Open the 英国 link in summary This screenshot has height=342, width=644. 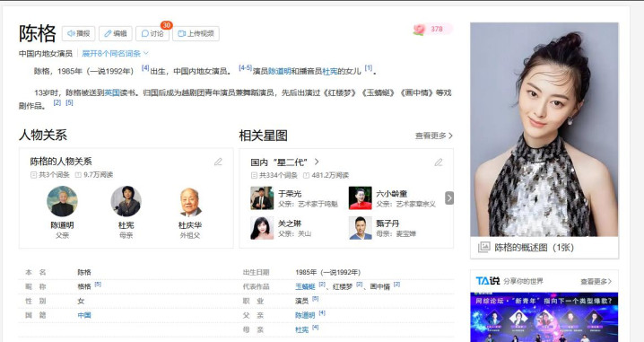click(112, 92)
